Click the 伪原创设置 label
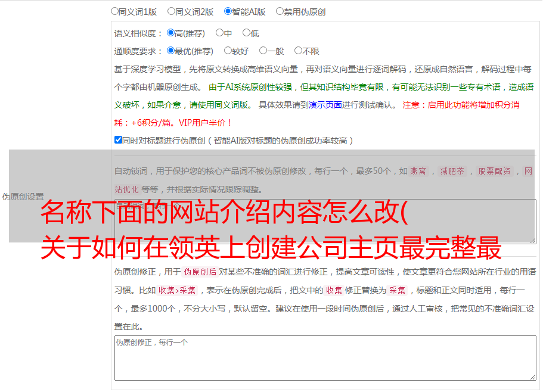Viewport: 543px width, 392px height. [23, 197]
